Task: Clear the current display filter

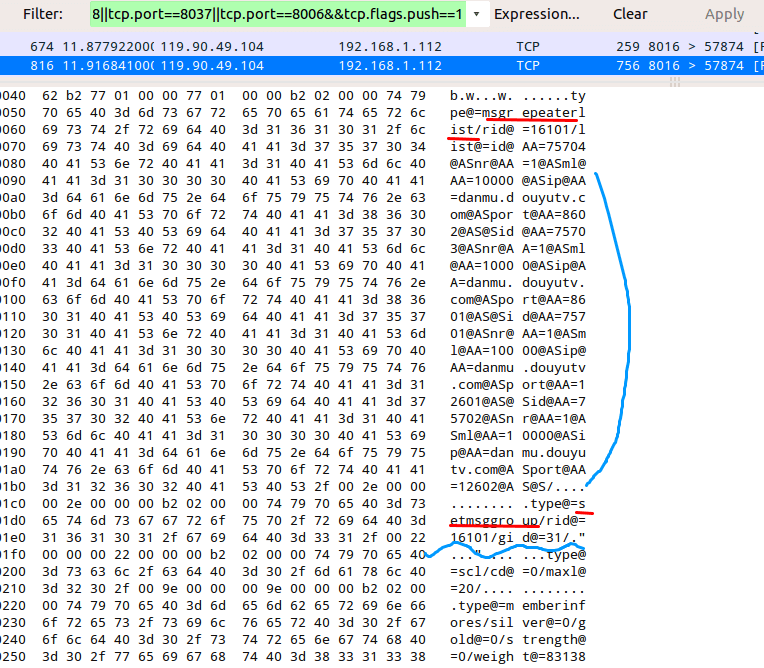Action: [x=630, y=14]
